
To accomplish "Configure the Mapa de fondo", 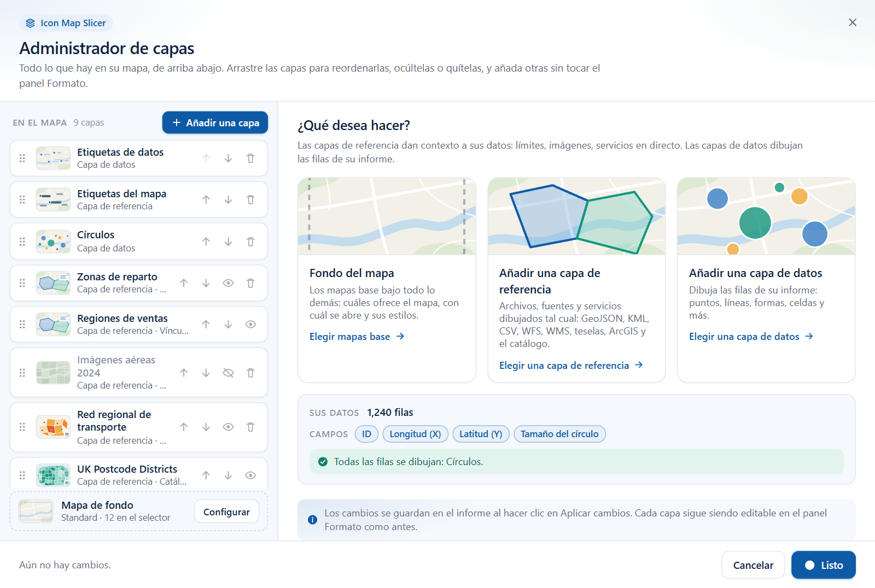I will [x=226, y=512].
